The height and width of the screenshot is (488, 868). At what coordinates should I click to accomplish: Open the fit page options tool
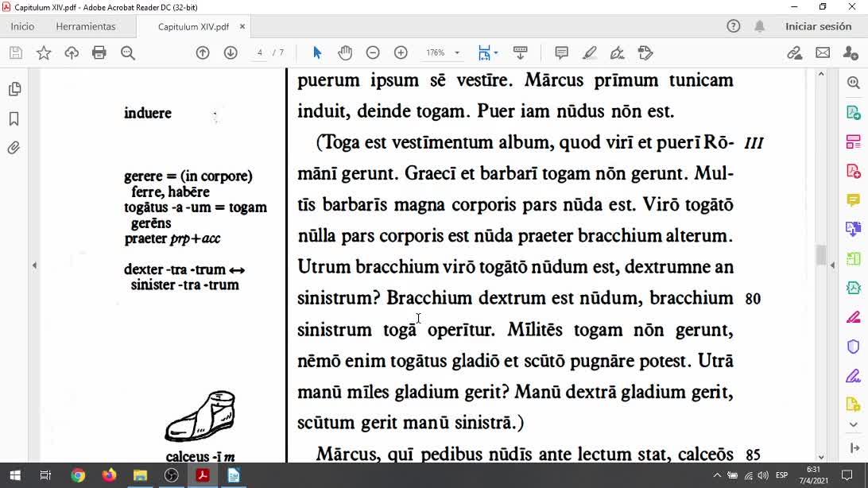coord(487,52)
